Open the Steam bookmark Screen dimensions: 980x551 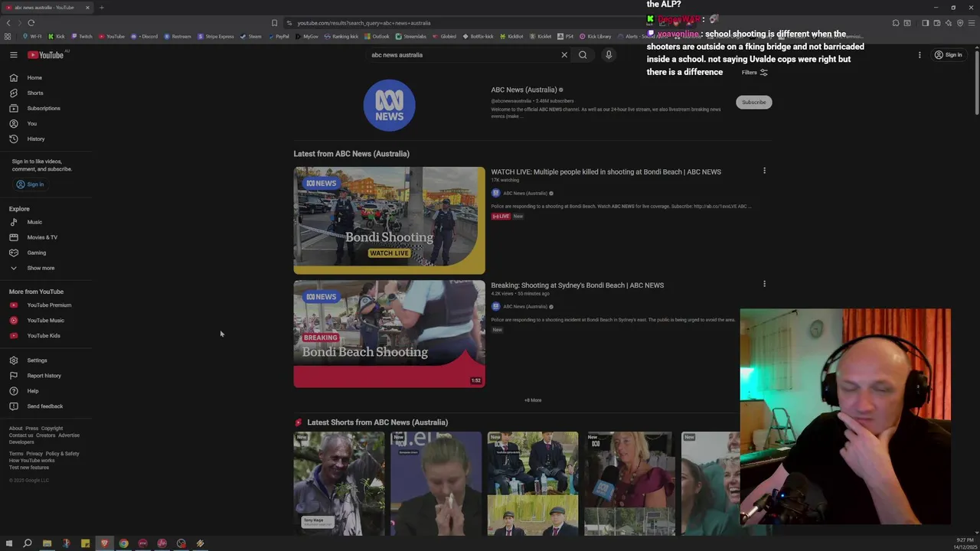[251, 37]
